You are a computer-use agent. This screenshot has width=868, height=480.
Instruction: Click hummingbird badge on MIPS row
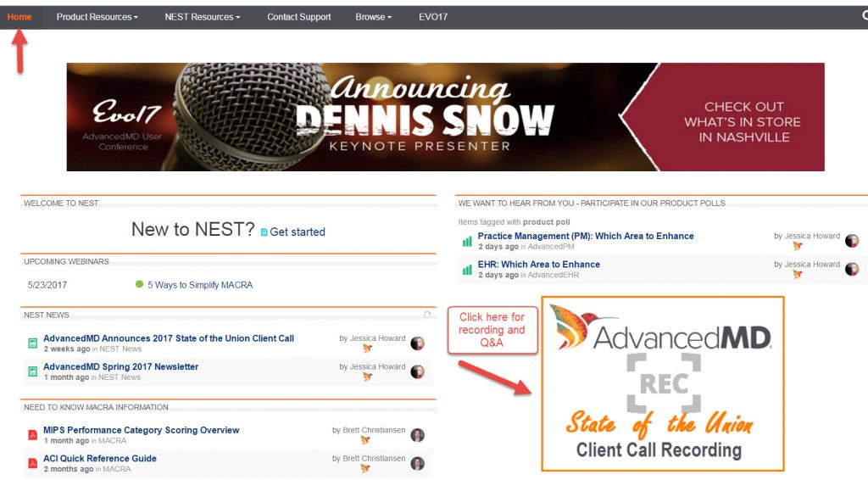click(x=364, y=440)
